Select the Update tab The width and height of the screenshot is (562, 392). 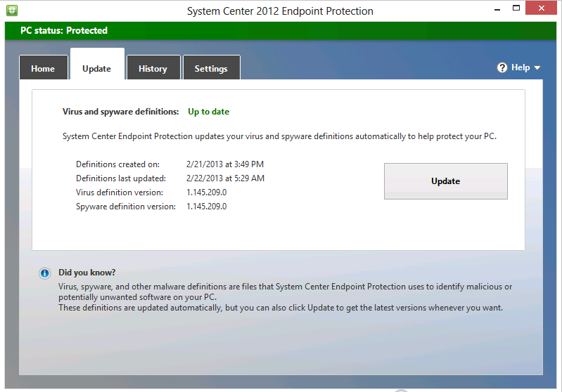pos(97,64)
